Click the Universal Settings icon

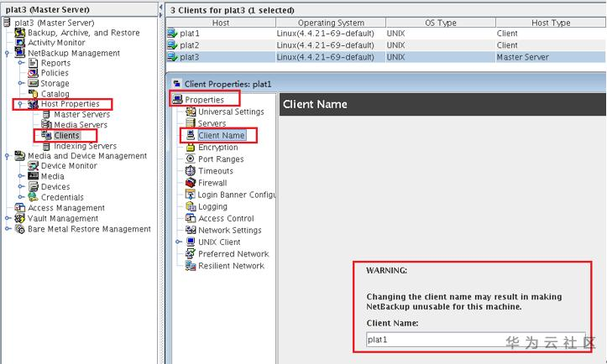coord(191,112)
